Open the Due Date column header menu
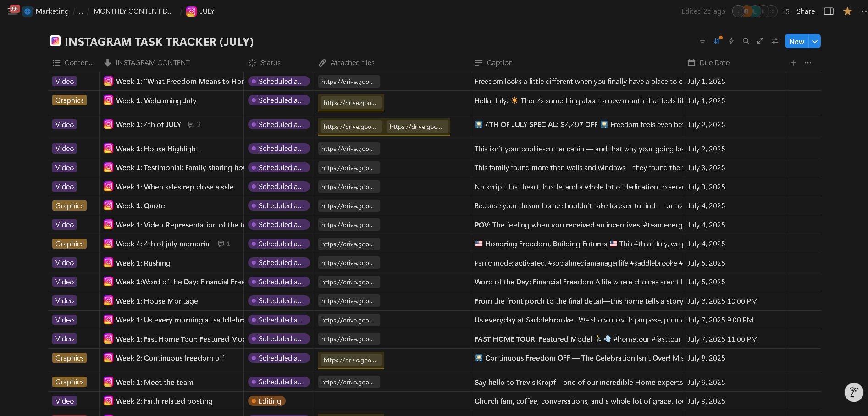The image size is (868, 416). click(714, 63)
